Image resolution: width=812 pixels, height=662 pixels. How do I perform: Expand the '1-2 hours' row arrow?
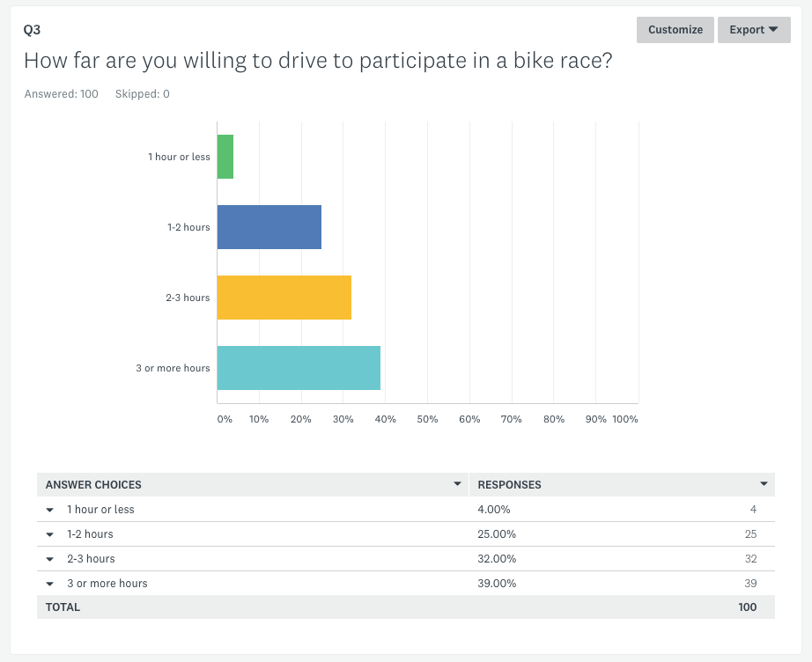pyautogui.click(x=50, y=534)
